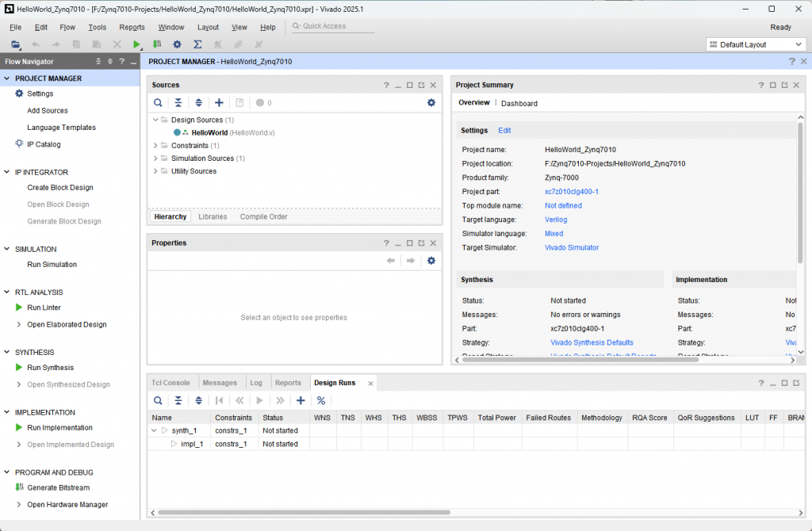Click the Properties panel forward arrow
This screenshot has height=531, width=812.
tap(411, 260)
